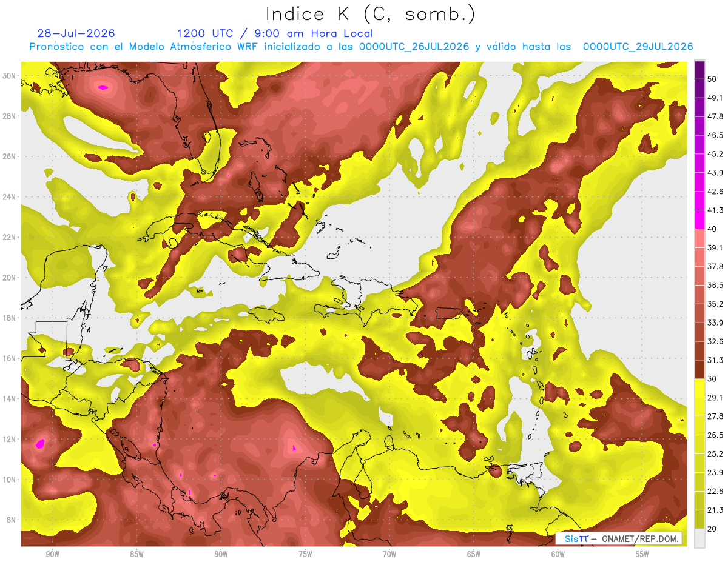Click the "12N" latitude axis label

tap(10, 439)
